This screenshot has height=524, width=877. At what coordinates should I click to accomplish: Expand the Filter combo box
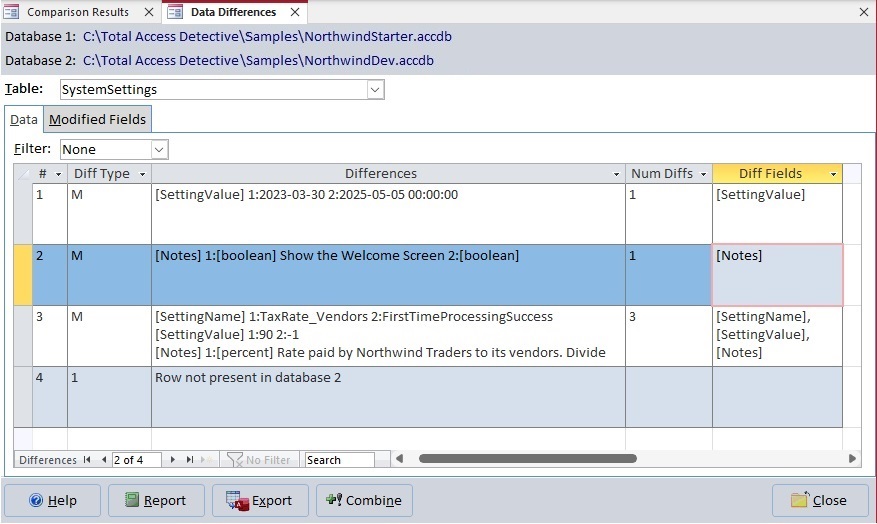pos(159,149)
